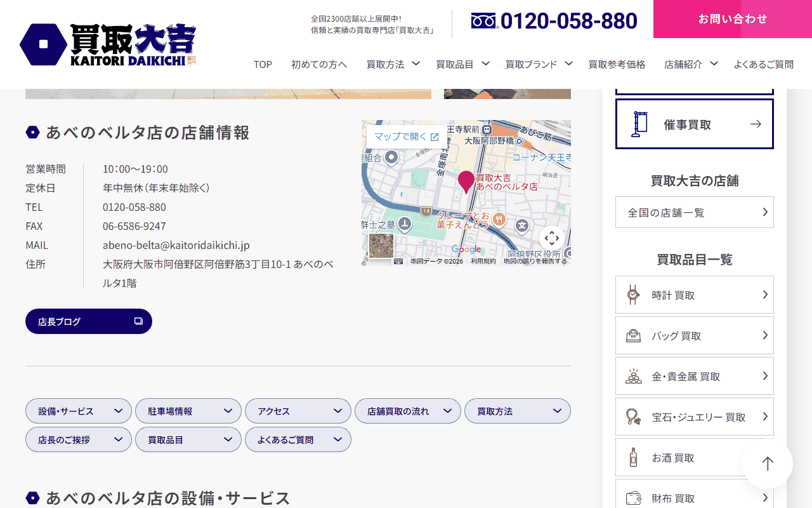Image resolution: width=812 pixels, height=508 pixels.
Task: Click the necklace icon in 宝石・ジュエリー 買取
Action: click(632, 417)
